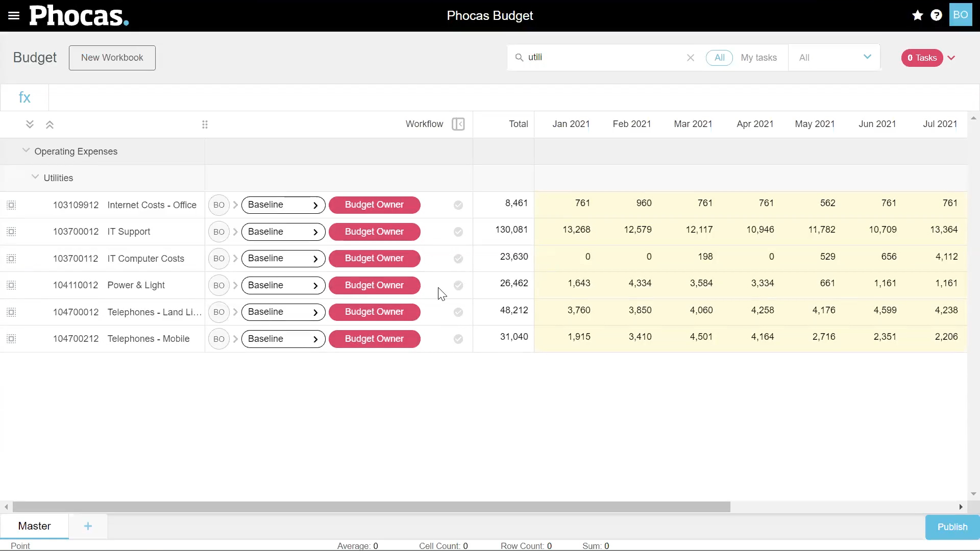980x551 pixels.
Task: Click the New Workbook button
Action: [112, 58]
